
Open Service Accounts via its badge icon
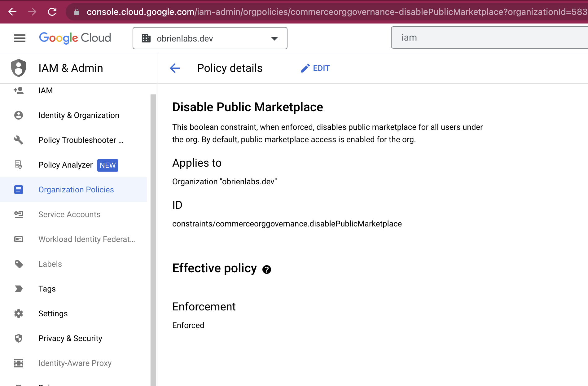pos(19,214)
